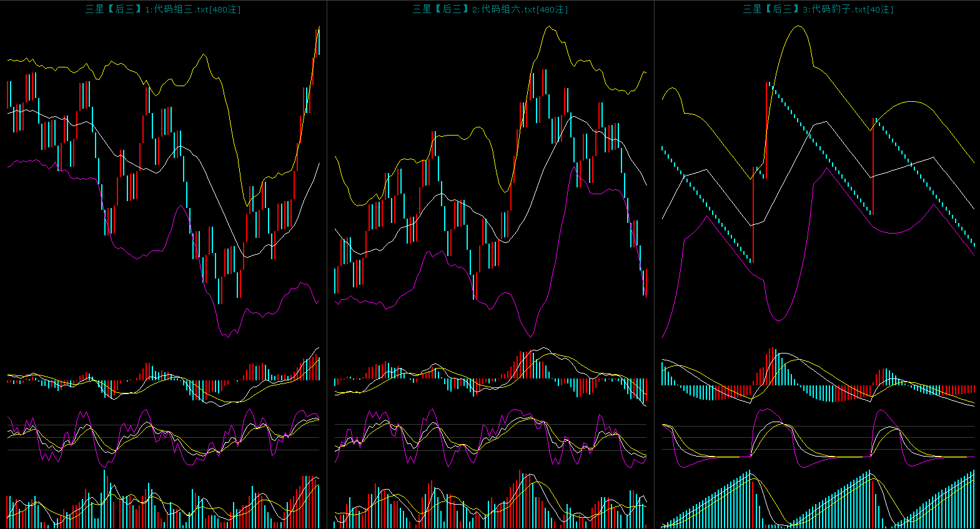Click the KDJ oscillator in 代码组三 panel

[163, 436]
